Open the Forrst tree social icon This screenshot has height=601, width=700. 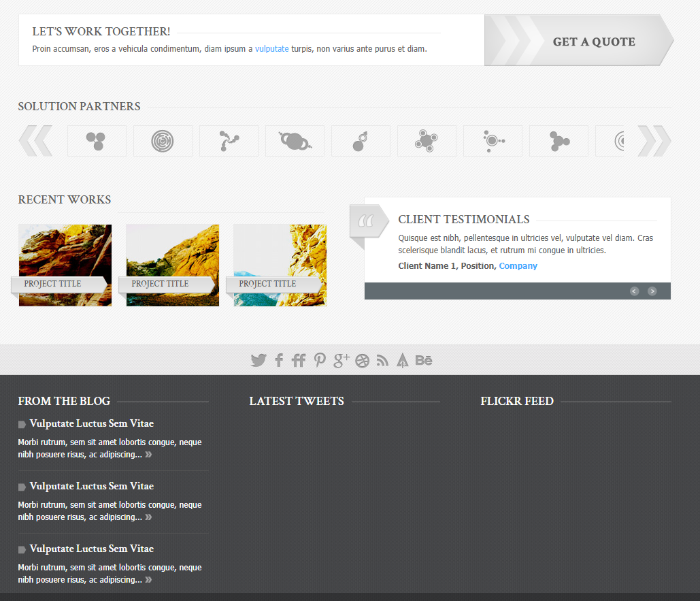(x=402, y=360)
